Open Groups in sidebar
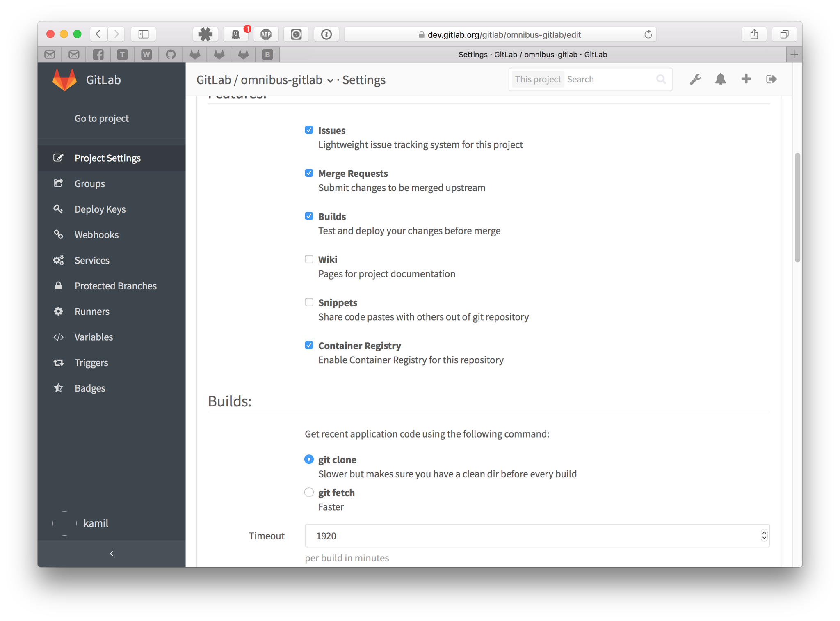This screenshot has width=840, height=621. 112,183
